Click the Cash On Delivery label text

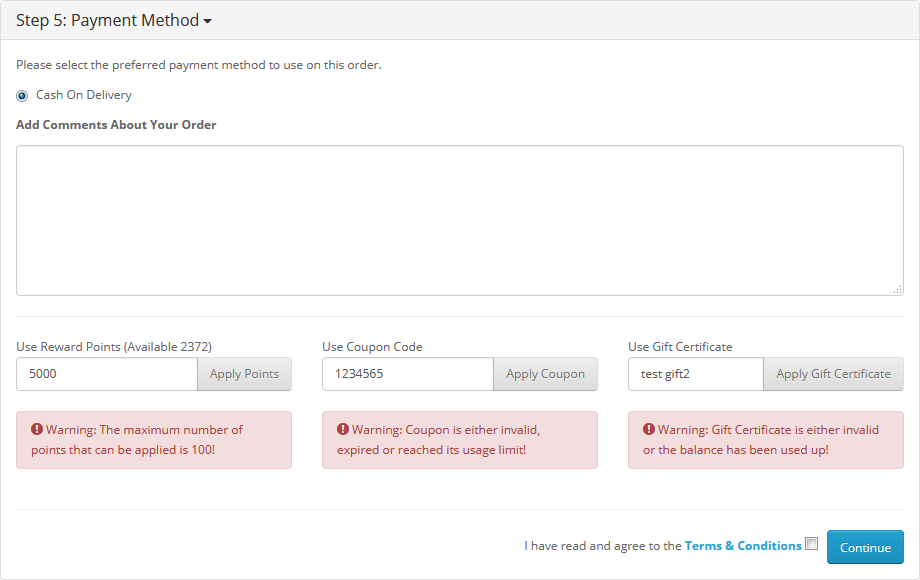(84, 95)
